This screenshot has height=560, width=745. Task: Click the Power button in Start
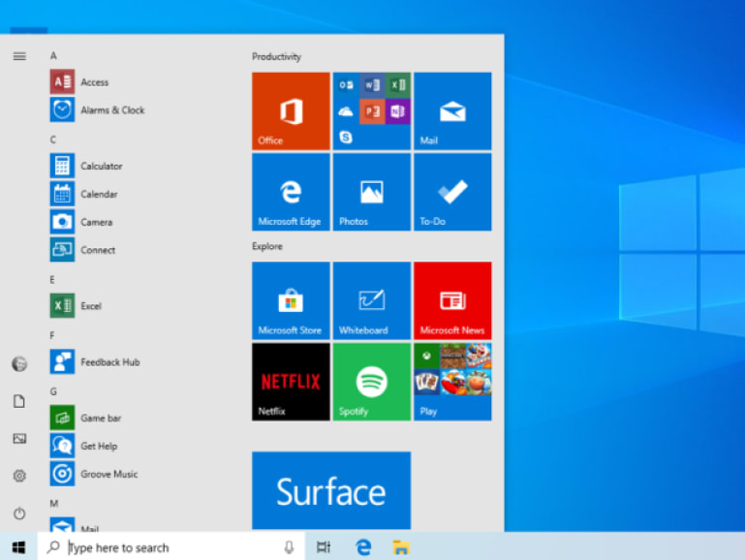click(19, 513)
